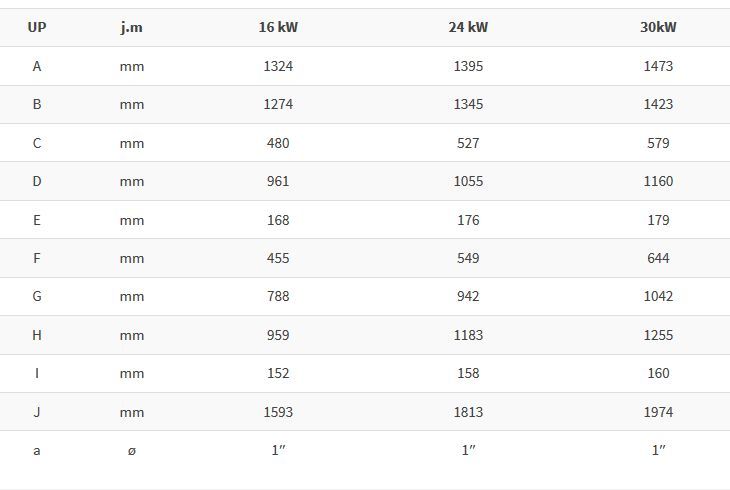Select value 1183 in row H
Viewport: 730px width, 490px height.
[468, 335]
